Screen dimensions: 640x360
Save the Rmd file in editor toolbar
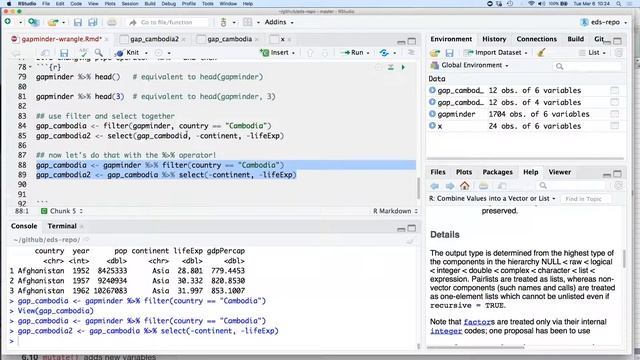click(x=64, y=53)
